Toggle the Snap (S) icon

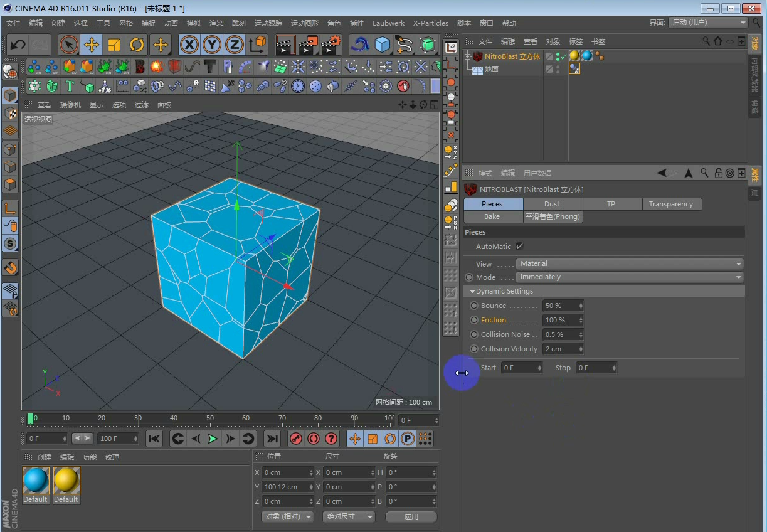click(x=10, y=243)
